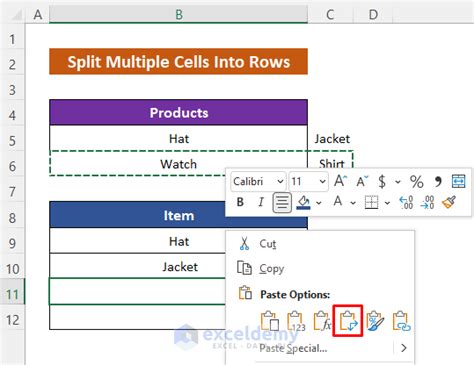Apply the Font Color A

click(x=338, y=201)
